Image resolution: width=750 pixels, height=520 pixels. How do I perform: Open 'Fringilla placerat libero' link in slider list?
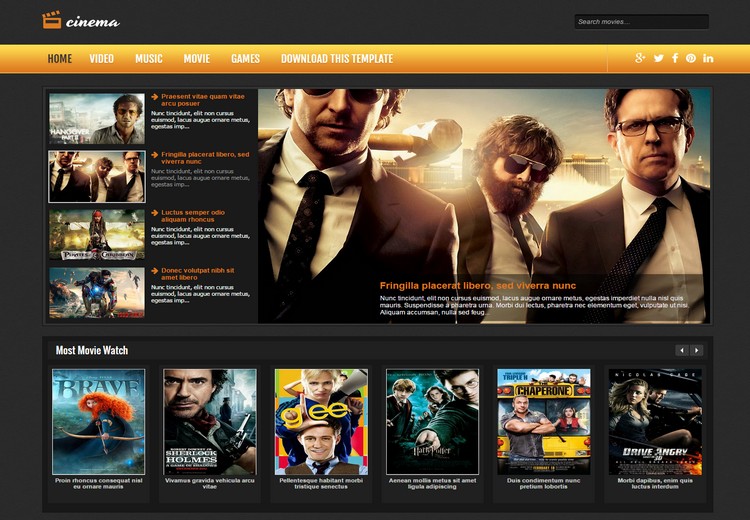pos(205,158)
